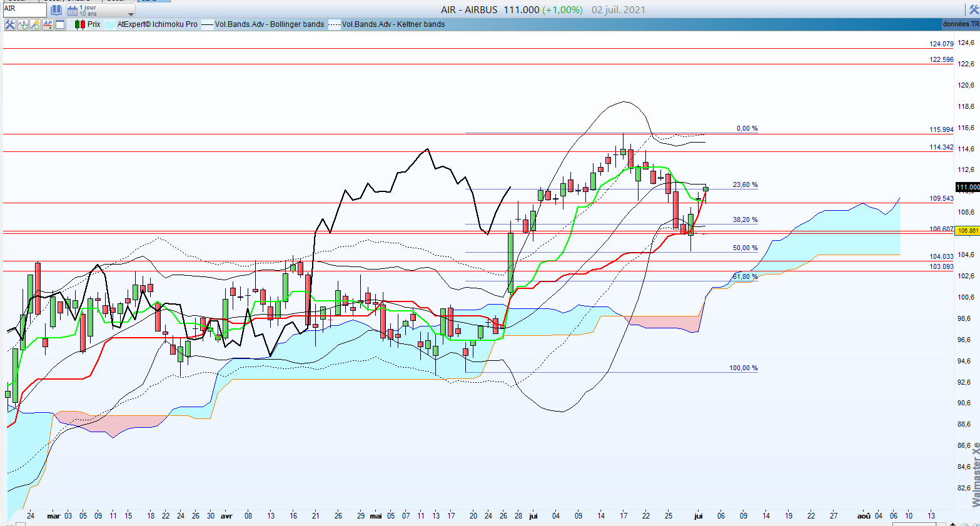Click the Bollinger bands solid line swatch

coord(208,24)
